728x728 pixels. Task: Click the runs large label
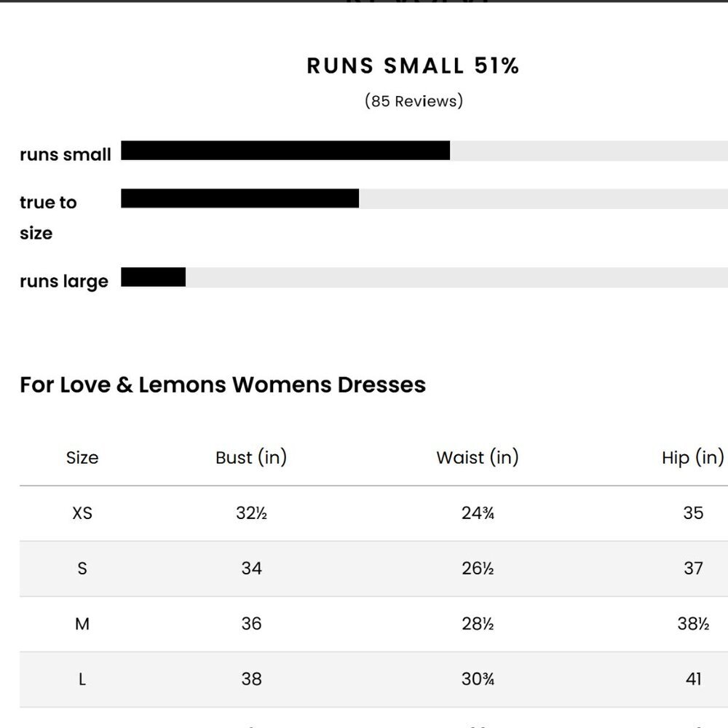point(64,281)
